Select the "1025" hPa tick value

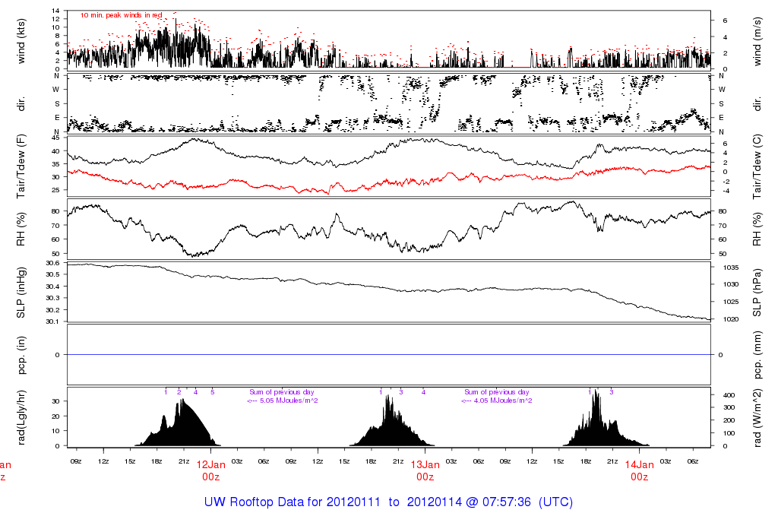[731, 302]
